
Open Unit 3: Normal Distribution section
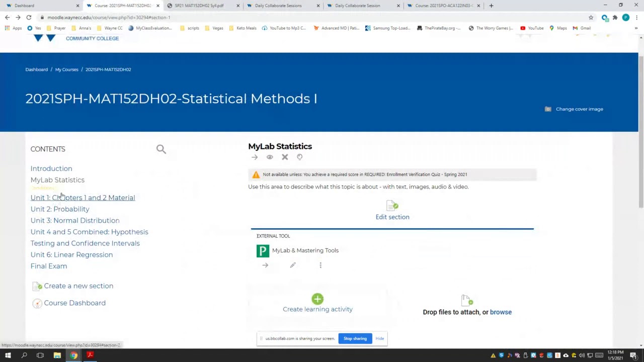click(75, 220)
